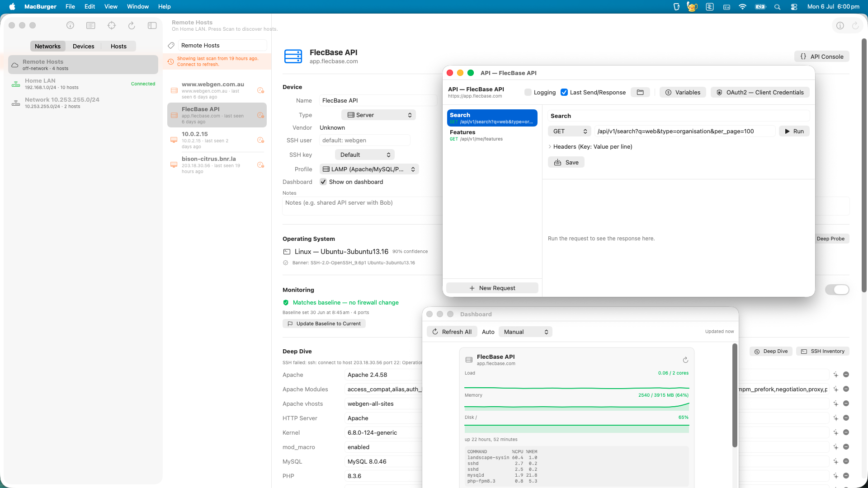Click clock status icon for 10.0.2.15 host

(x=260, y=140)
